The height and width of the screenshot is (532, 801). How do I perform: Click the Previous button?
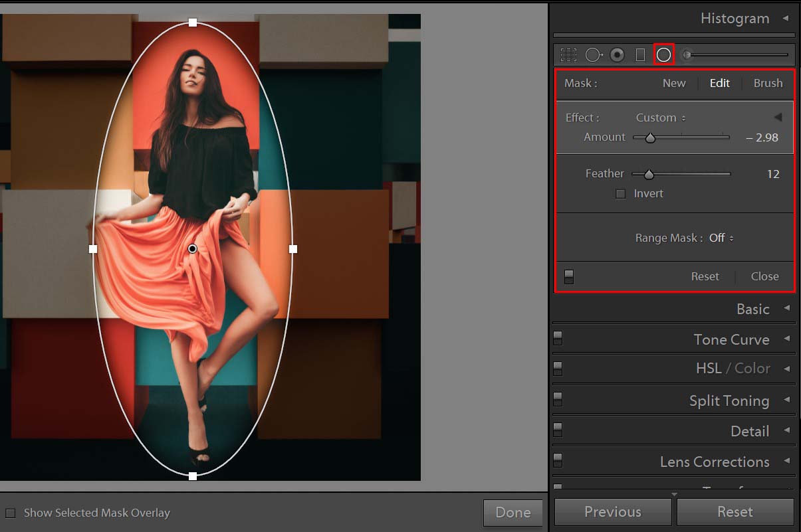pos(612,512)
